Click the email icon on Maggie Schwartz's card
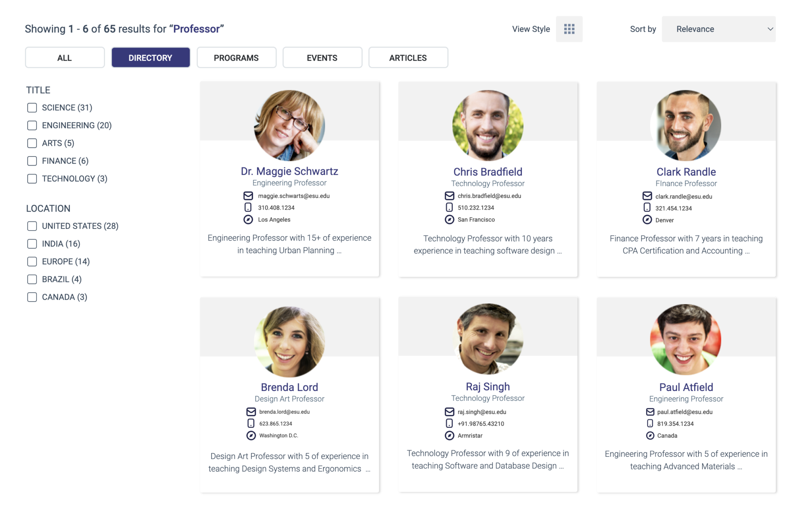Viewport: 812px width, 511px height. 248,195
